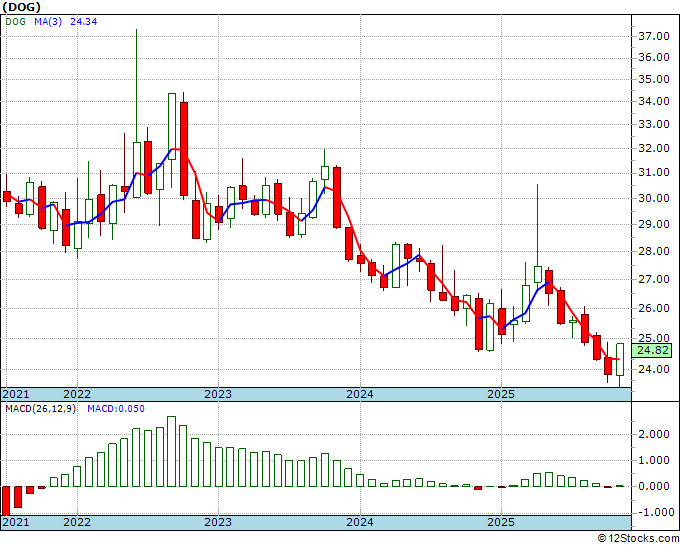Click 2023 on the price chart timeline
Screen dimensions: 680x546
click(x=218, y=394)
